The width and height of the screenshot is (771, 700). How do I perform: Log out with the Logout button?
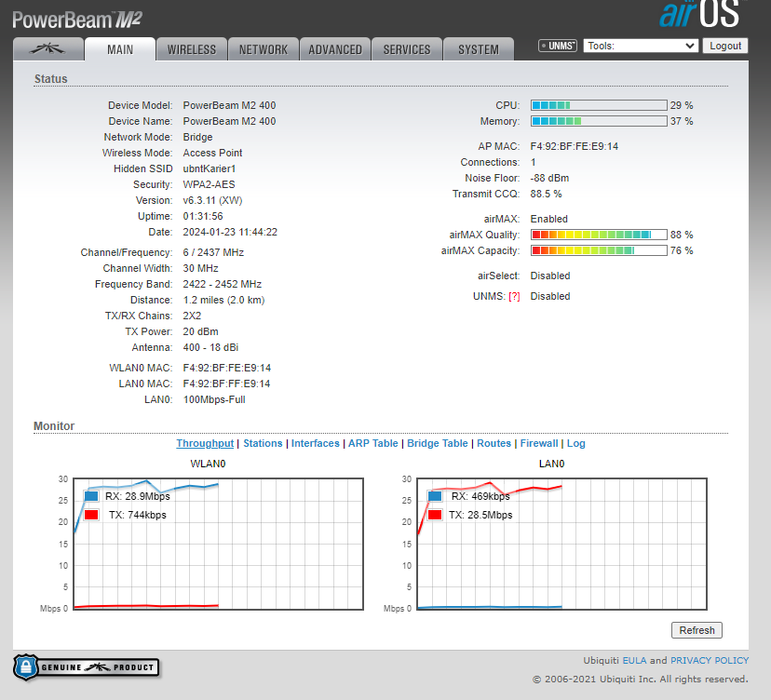725,46
